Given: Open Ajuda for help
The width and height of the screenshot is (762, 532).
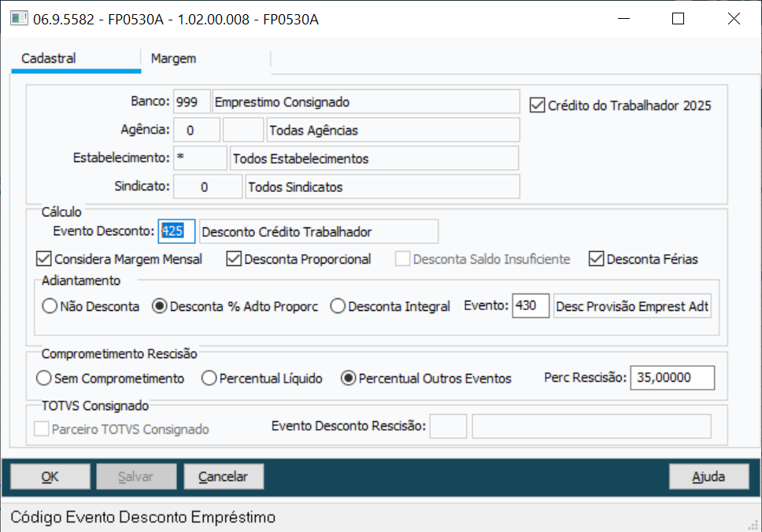Looking at the screenshot, I should pyautogui.click(x=708, y=476).
